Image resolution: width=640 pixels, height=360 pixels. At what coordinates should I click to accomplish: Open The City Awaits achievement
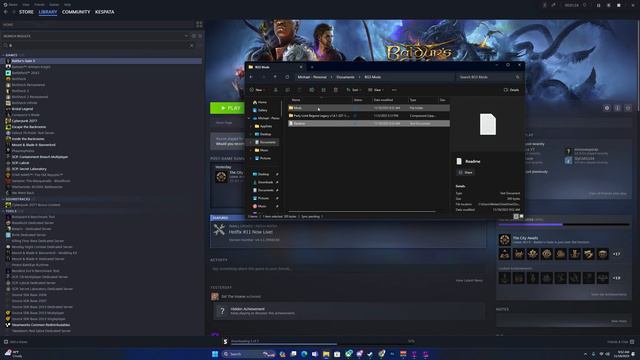tap(525, 238)
